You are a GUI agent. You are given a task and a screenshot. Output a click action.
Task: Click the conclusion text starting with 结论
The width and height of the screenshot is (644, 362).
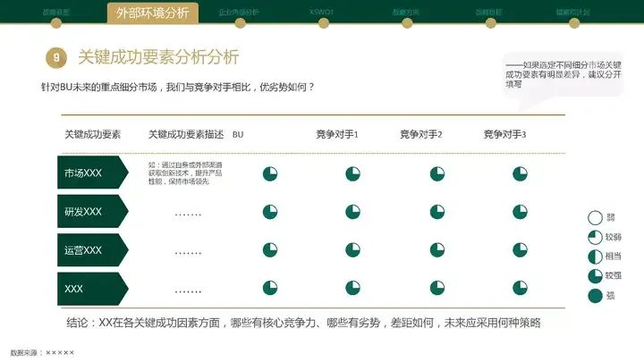coord(303,323)
